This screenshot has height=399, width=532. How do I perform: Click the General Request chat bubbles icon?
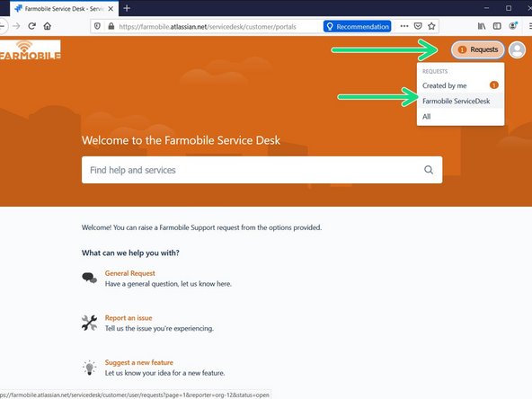(89, 278)
